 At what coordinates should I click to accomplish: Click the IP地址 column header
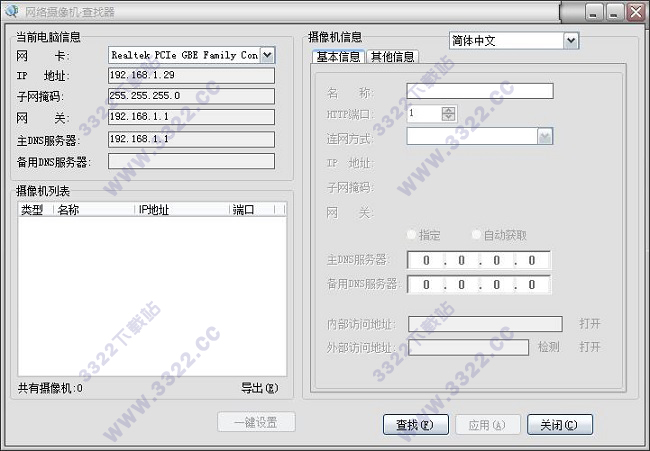click(182, 210)
